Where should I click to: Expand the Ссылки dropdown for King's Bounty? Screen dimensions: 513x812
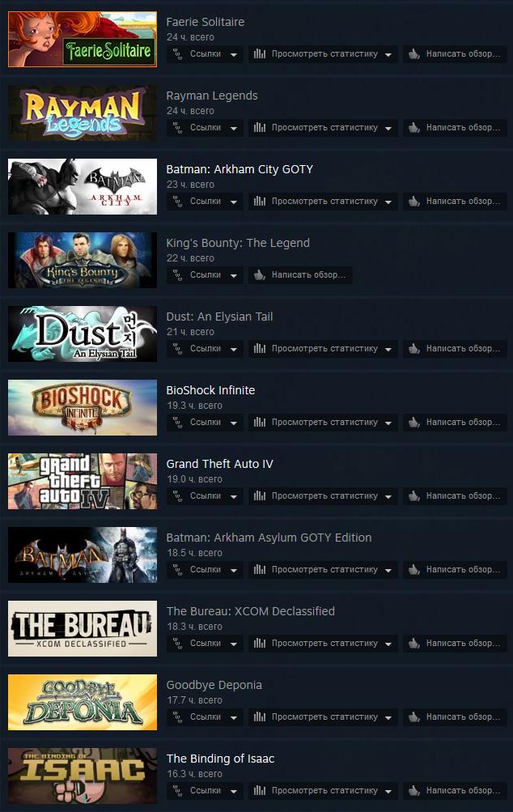pyautogui.click(x=234, y=275)
